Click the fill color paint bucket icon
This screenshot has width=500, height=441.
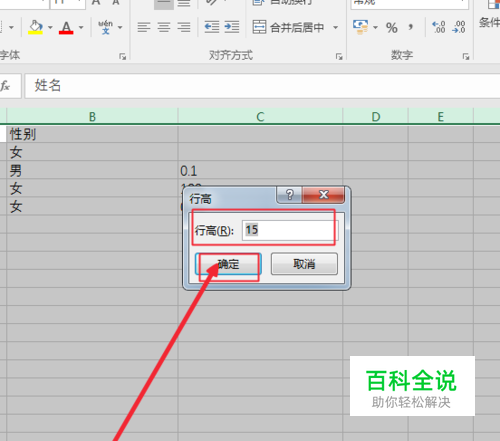(x=36, y=27)
